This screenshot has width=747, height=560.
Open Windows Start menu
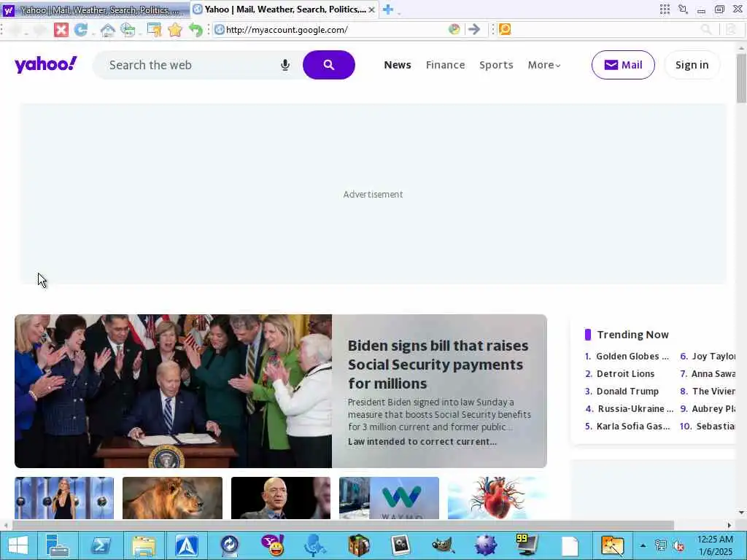coord(18,545)
